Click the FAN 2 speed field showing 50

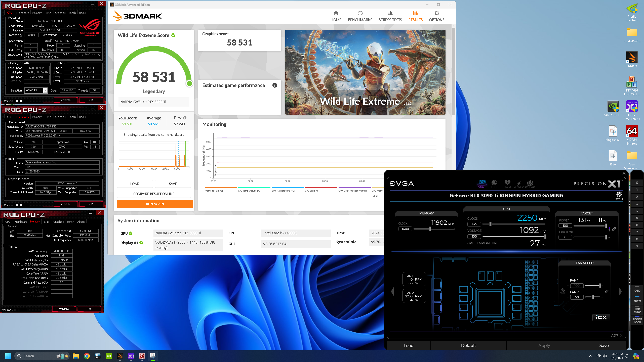[577, 297]
